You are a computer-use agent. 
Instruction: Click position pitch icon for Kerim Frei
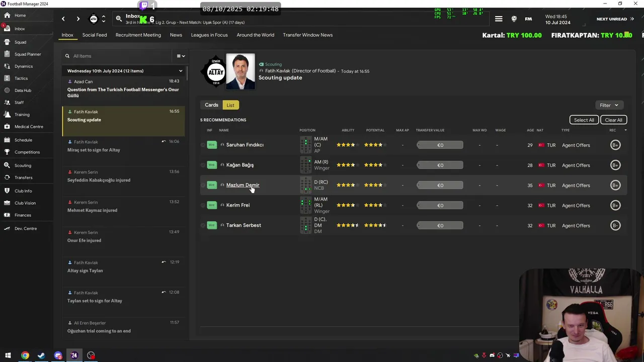(x=306, y=205)
